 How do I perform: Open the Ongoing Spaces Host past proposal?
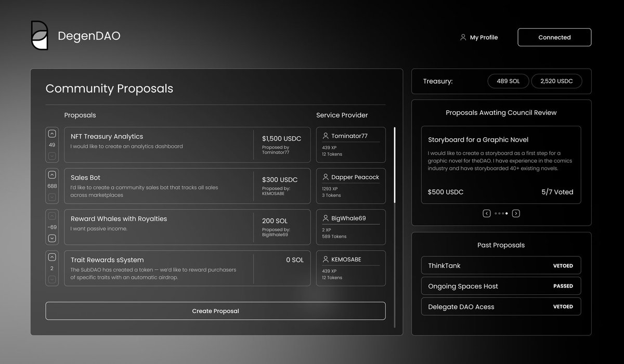[501, 286]
